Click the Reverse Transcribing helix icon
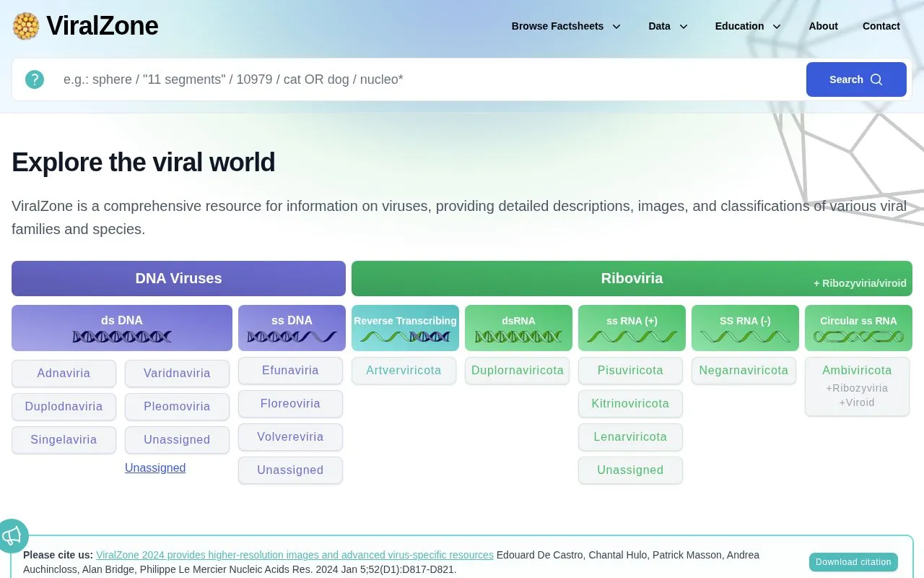Image resolution: width=924 pixels, height=578 pixels. (405, 337)
